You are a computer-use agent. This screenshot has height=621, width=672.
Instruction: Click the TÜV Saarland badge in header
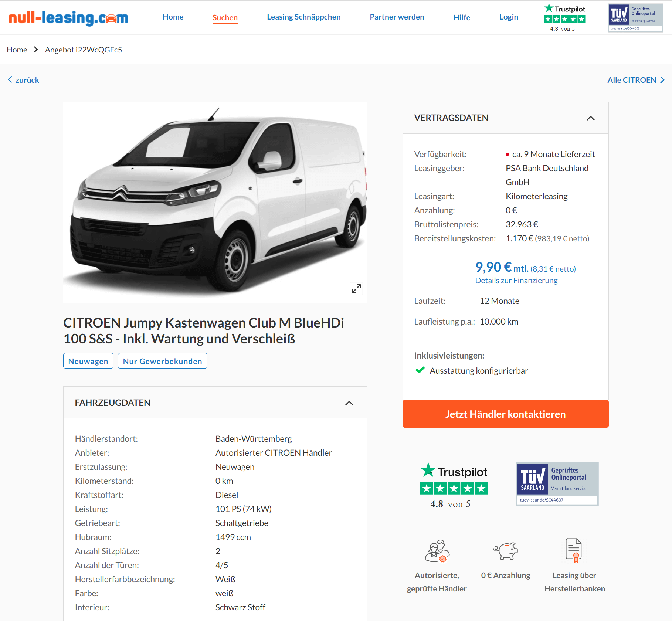[635, 17]
